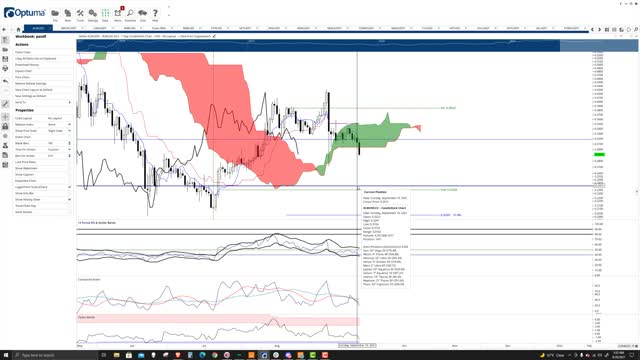
Task: Toggle the Lock Price Ratio checkbox
Action: (69, 162)
